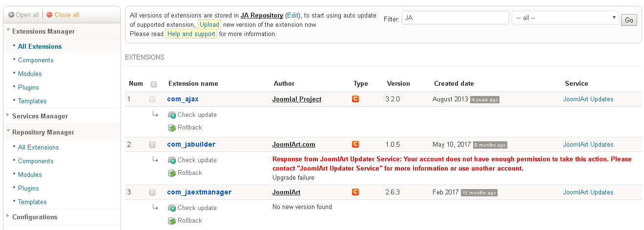Open Templates under Extensions Manager
This screenshot has width=644, height=230.
(x=32, y=101)
